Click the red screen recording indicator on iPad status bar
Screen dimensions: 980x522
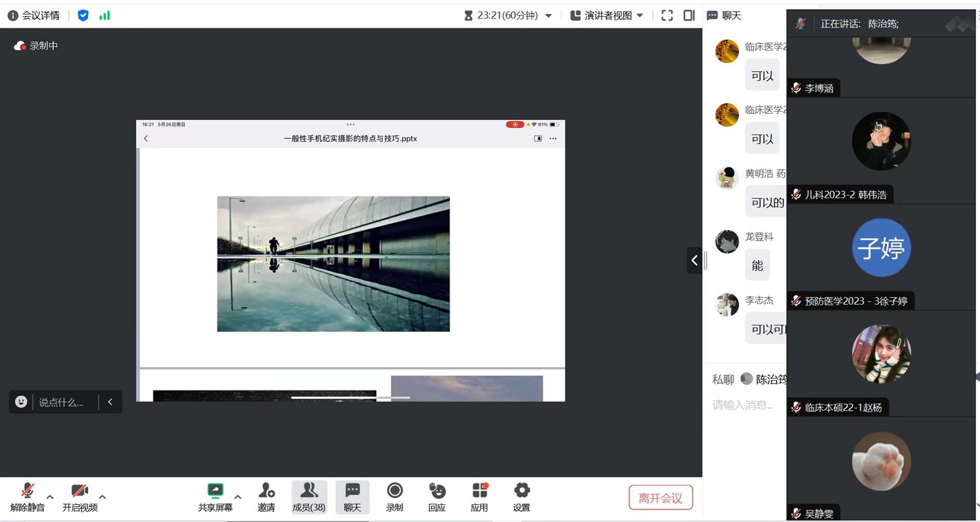(x=514, y=124)
